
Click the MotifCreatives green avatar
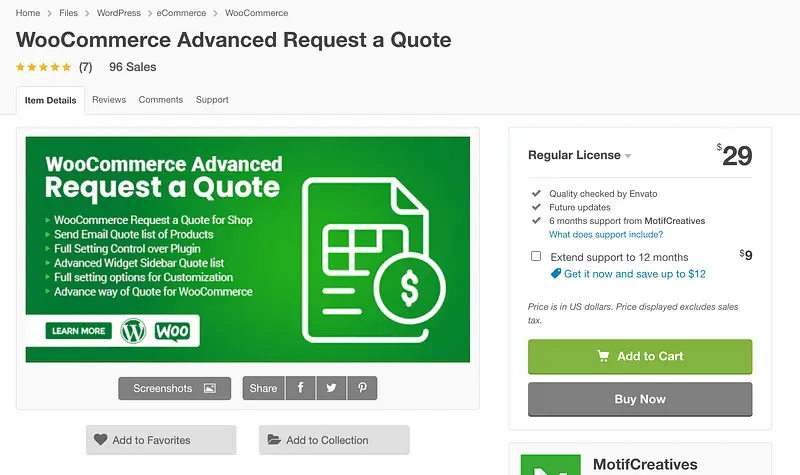point(551,465)
